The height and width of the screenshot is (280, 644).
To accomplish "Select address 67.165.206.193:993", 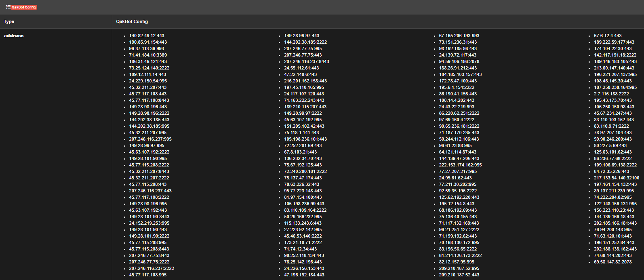I will [x=459, y=36].
